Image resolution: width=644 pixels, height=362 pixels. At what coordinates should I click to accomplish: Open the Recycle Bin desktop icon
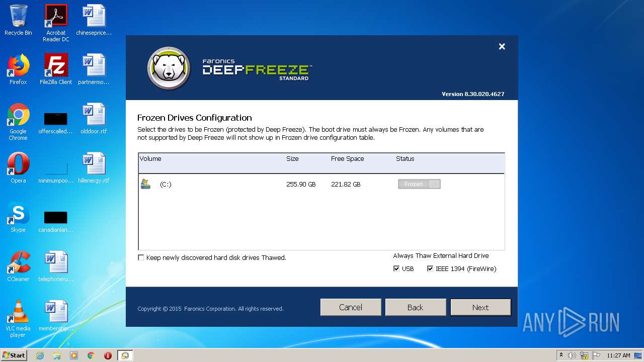(18, 20)
